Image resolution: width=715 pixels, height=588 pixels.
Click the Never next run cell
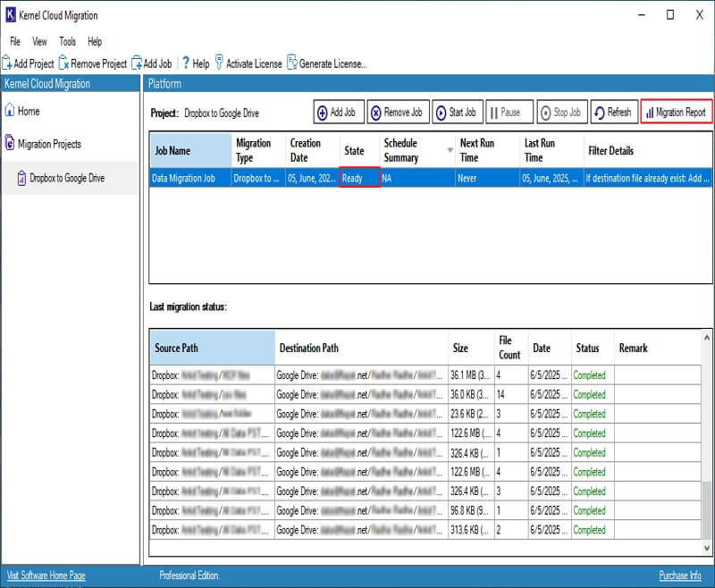tap(487, 178)
